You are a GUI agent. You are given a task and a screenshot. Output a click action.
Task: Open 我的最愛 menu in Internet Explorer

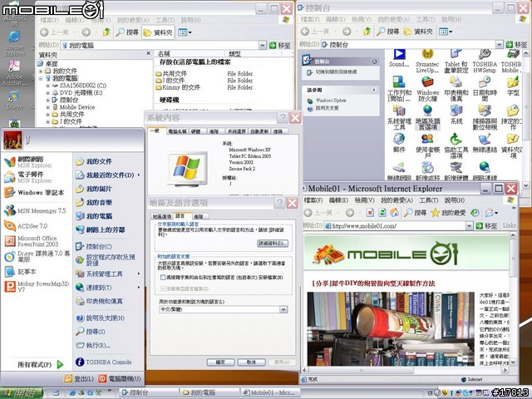point(397,200)
